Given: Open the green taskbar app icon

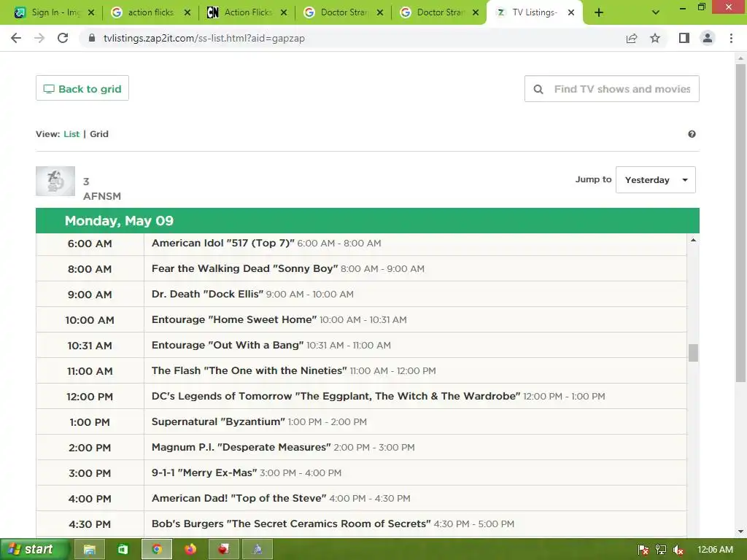Looking at the screenshot, I should pos(123,550).
